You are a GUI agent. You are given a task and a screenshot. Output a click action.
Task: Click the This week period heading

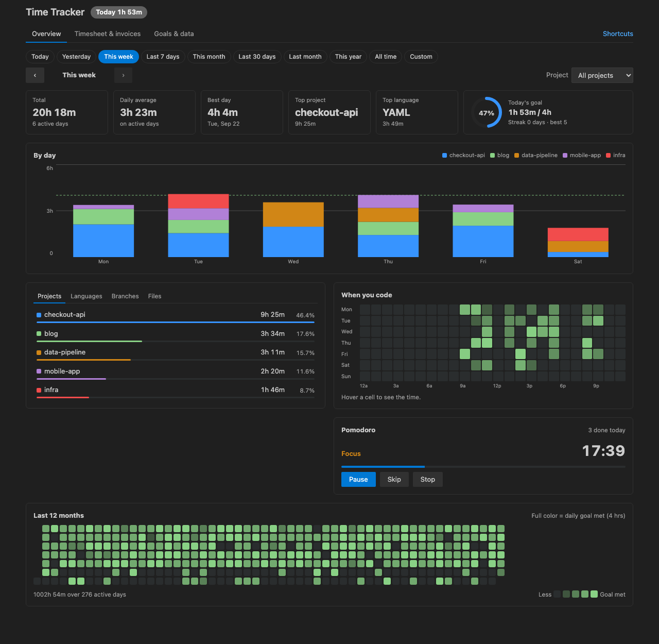click(x=79, y=75)
